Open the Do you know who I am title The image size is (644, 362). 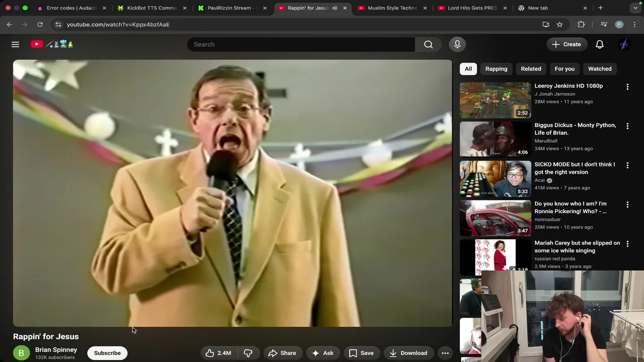pos(571,207)
